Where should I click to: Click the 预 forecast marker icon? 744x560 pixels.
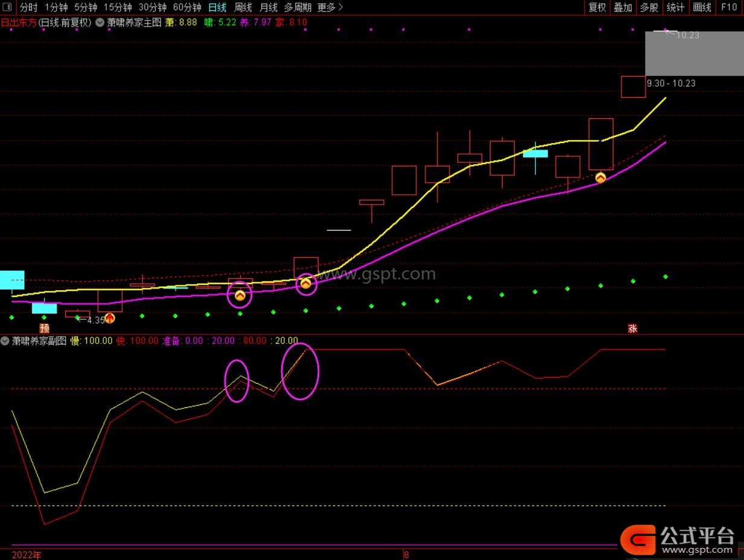[44, 328]
